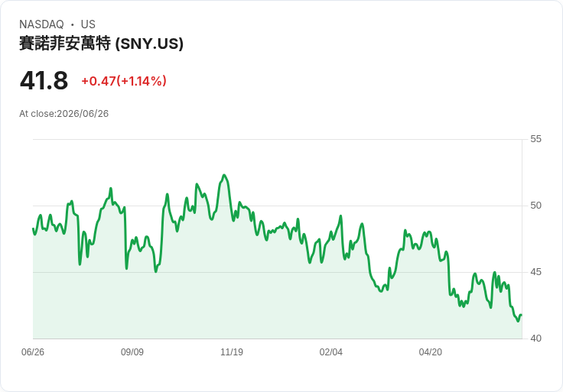Image resolution: width=563 pixels, height=392 pixels.
Task: Click the rightmost end of the price line
Action: [521, 315]
